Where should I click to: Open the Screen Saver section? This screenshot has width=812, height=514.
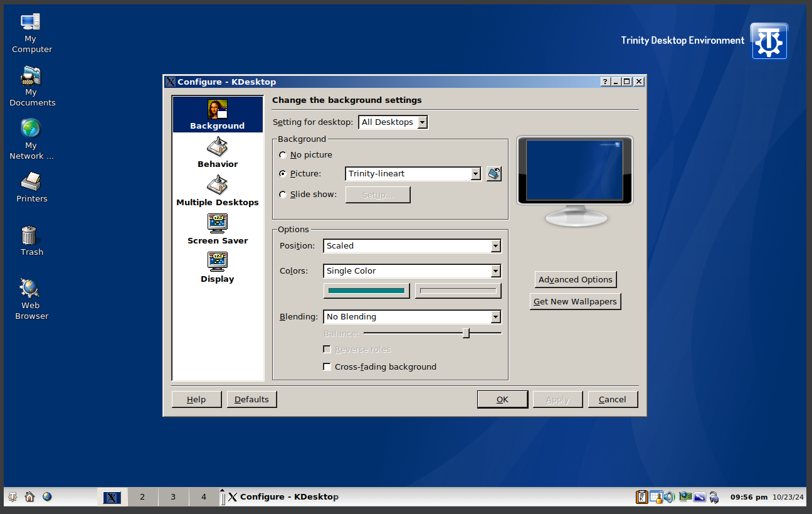[x=218, y=230]
